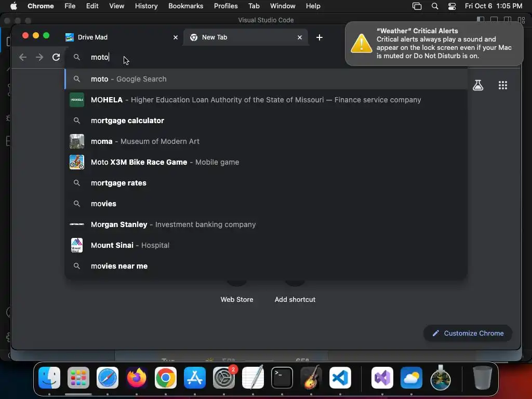Pick the 'moma - Museum of Modern Art' suggestion

[266, 141]
